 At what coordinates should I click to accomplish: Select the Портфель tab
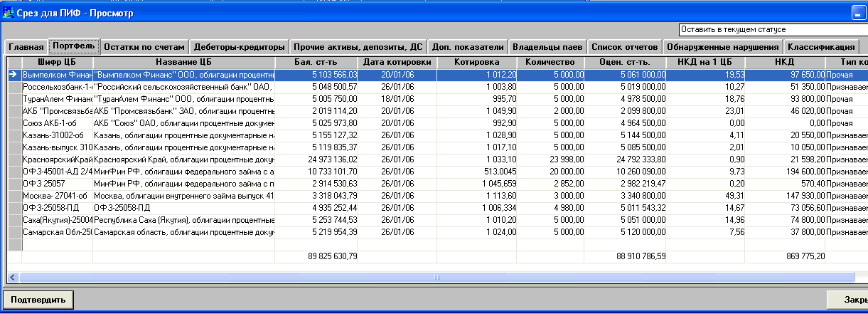point(73,46)
